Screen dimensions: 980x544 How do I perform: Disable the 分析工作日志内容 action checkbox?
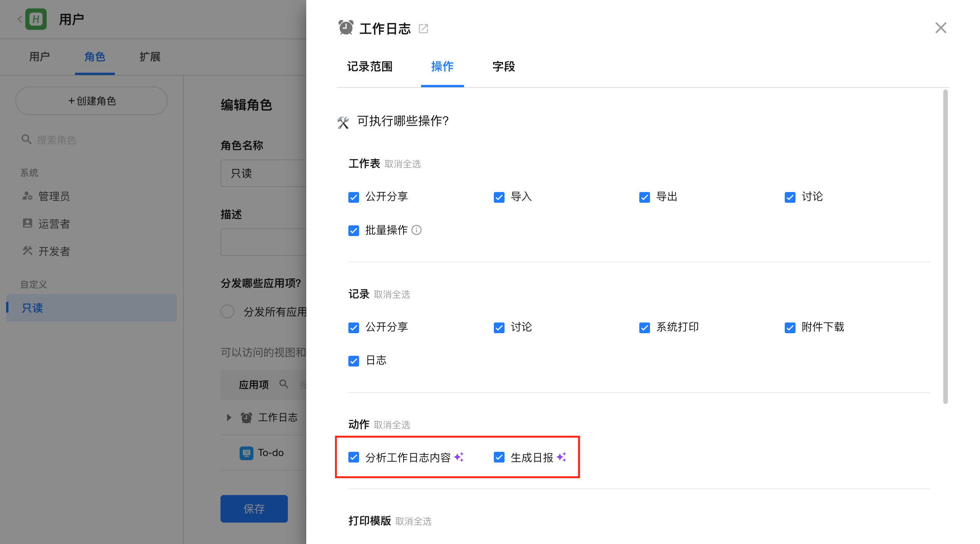click(x=353, y=457)
